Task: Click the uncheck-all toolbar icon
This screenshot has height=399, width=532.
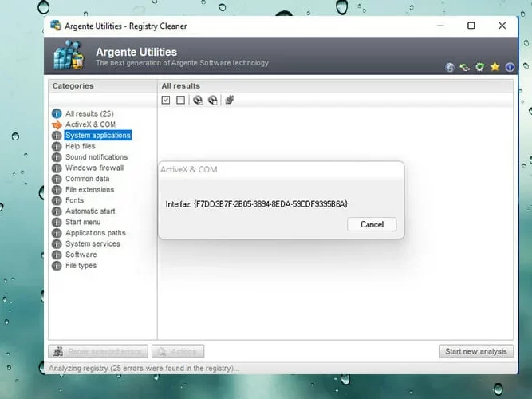Action: point(181,100)
